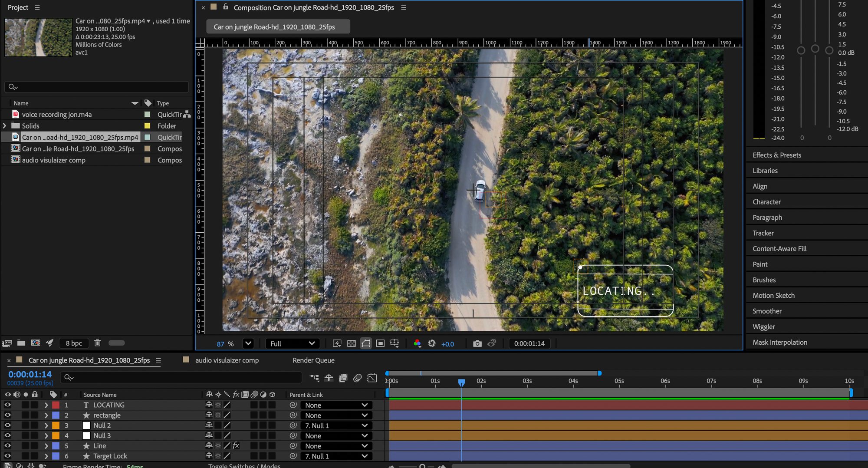Click the trash icon in the Project panel
This screenshot has height=468, width=868.
click(x=97, y=343)
